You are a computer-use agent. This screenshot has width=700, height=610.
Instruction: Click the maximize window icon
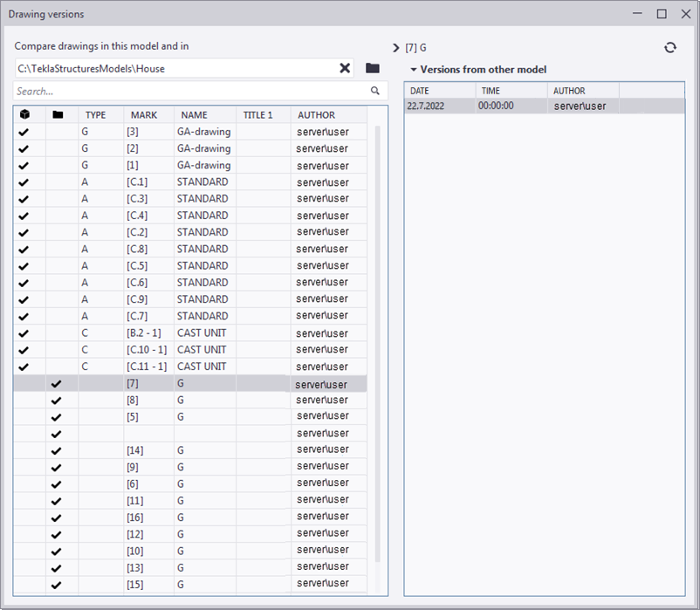[x=661, y=14]
